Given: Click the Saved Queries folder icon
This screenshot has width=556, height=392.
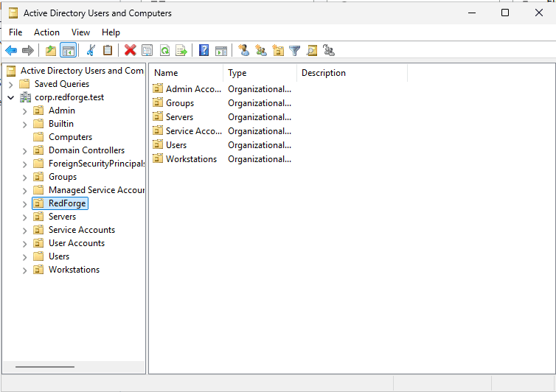Looking at the screenshot, I should pyautogui.click(x=24, y=84).
